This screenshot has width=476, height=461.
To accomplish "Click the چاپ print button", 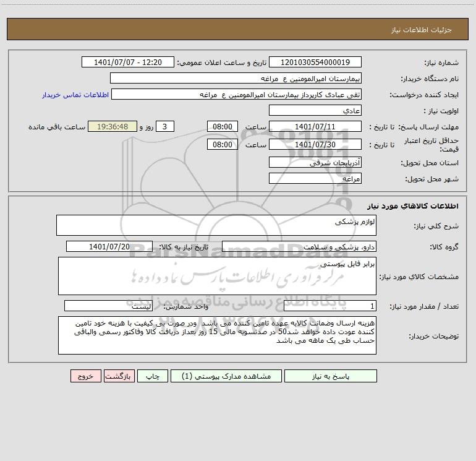I will click(153, 376).
